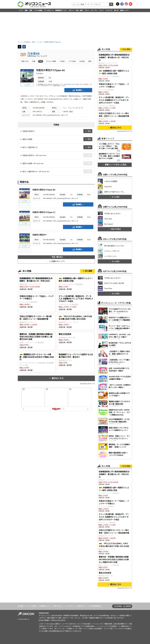Click the 乃木坂46 artist thumbnail image
The image size is (150, 644).
tap(23, 55)
